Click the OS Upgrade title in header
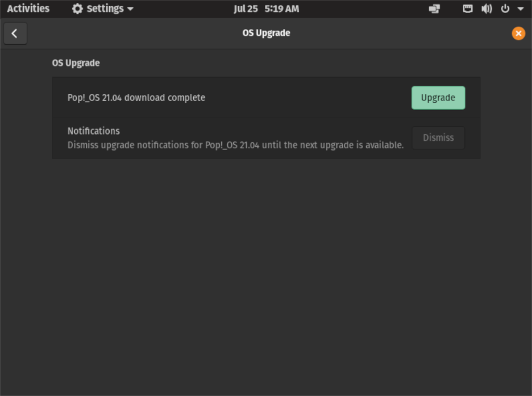 coord(266,33)
